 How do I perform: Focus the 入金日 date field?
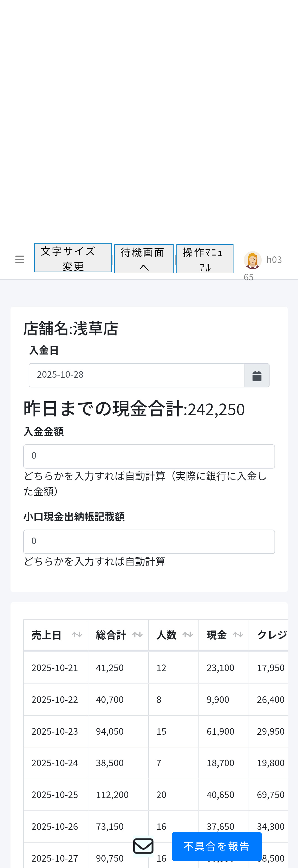(x=137, y=375)
